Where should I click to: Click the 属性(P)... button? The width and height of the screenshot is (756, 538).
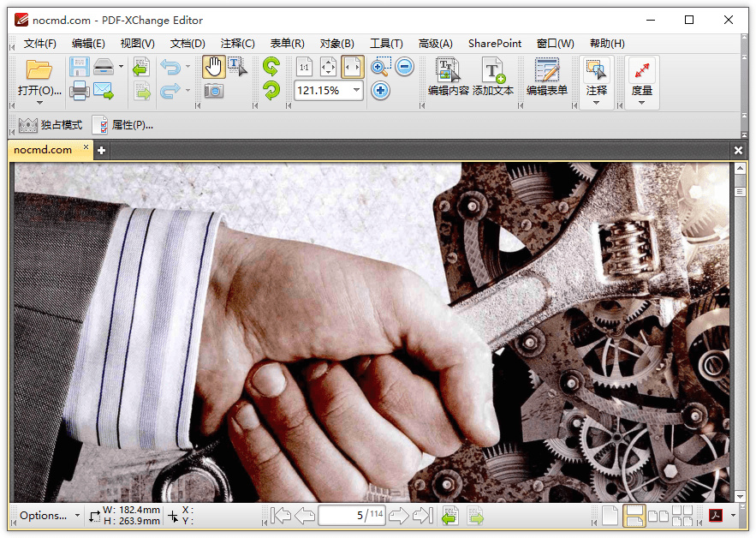point(125,125)
